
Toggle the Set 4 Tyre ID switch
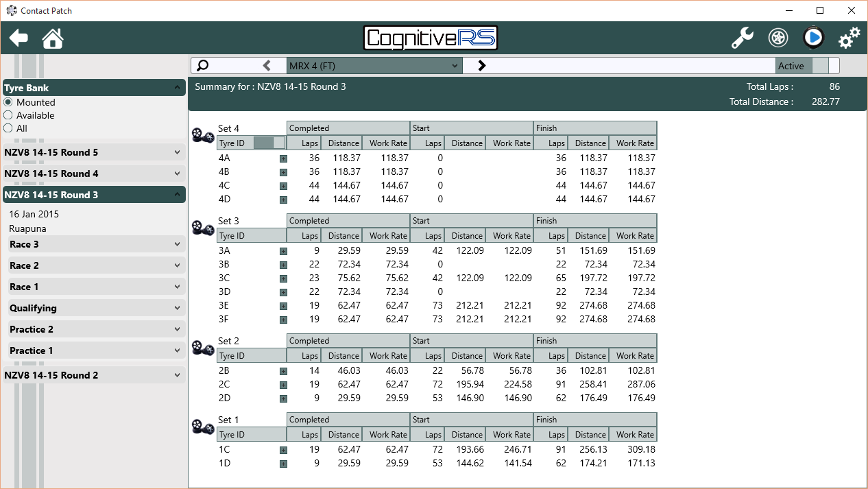(269, 143)
